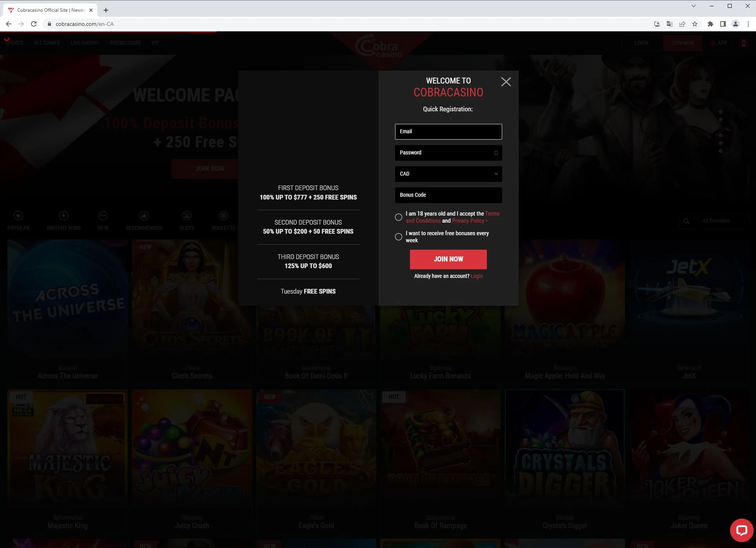
Task: Open the VIP menu item
Action: tap(155, 43)
